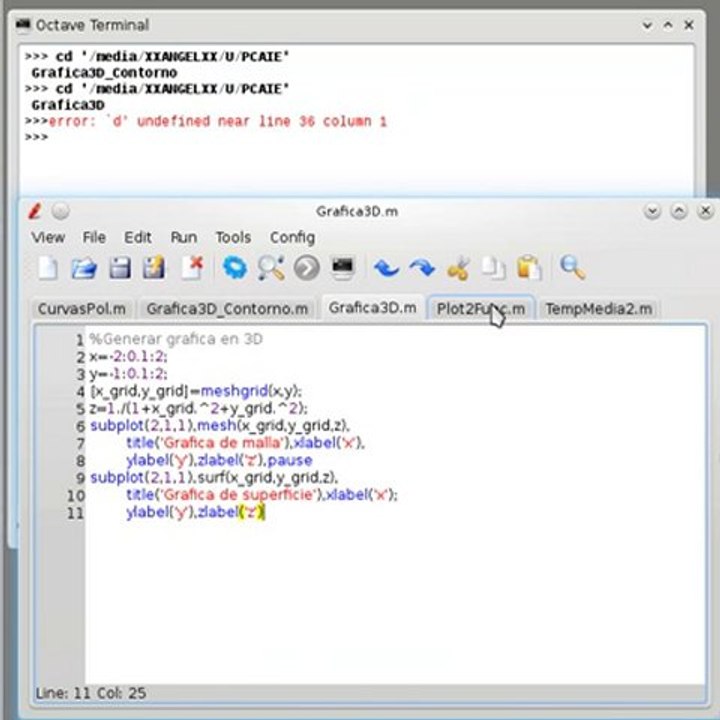The image size is (720, 720).
Task: Click the magnifier debug icon beside the gear
Action: point(270,268)
